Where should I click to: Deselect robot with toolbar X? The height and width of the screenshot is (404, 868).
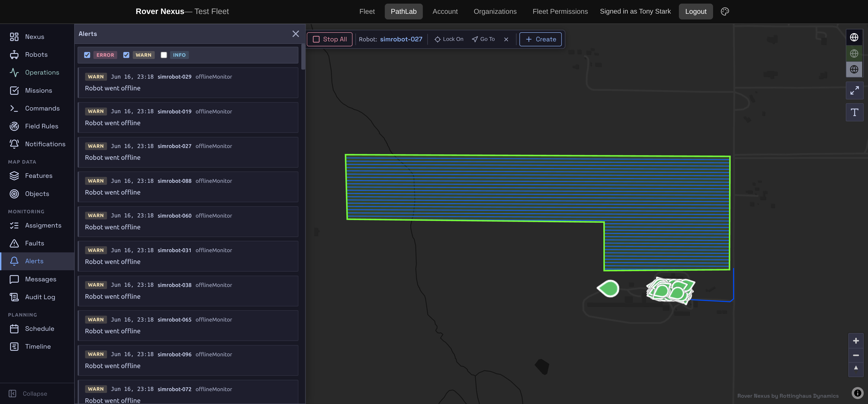(506, 39)
